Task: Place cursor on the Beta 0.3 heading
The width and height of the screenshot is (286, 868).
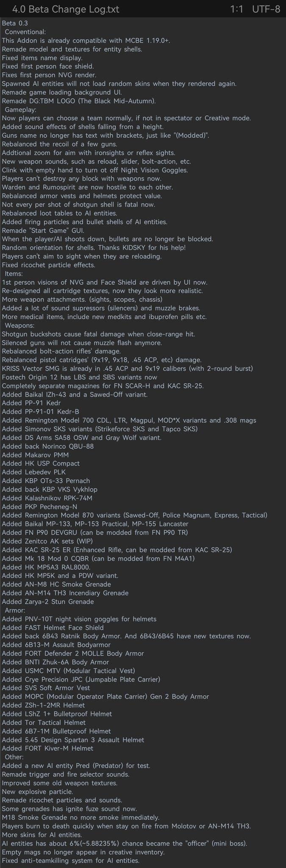Action: [x=15, y=23]
